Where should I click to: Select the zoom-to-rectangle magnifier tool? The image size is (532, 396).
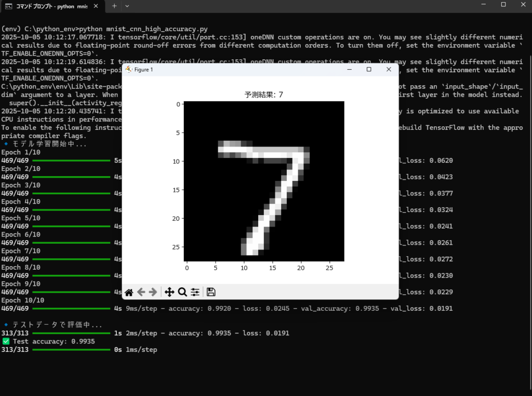point(182,292)
